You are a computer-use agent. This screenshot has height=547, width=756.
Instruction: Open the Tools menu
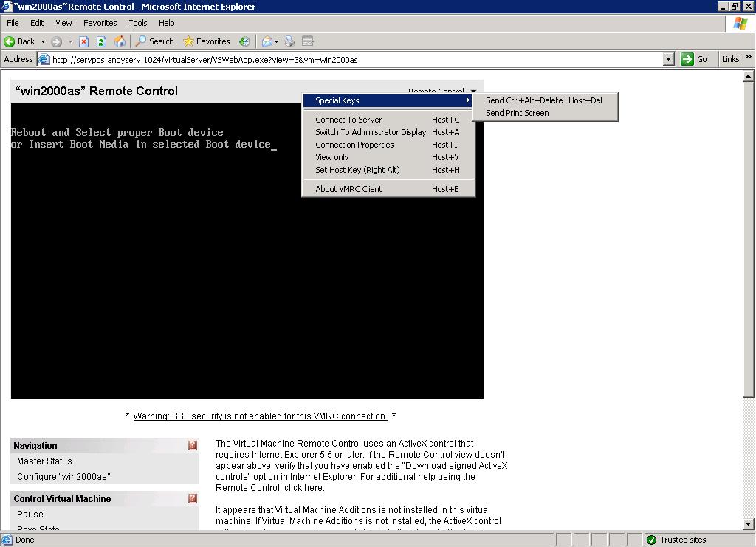pyautogui.click(x=137, y=23)
